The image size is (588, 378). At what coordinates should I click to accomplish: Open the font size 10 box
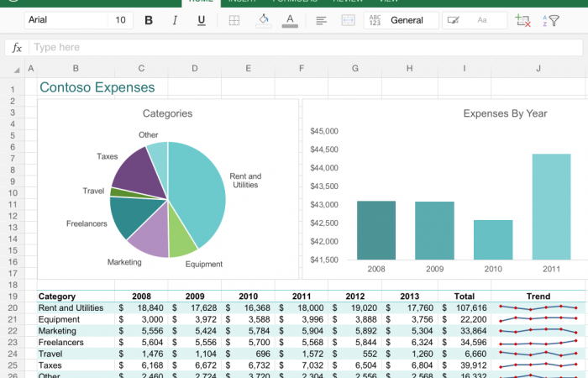(x=121, y=20)
